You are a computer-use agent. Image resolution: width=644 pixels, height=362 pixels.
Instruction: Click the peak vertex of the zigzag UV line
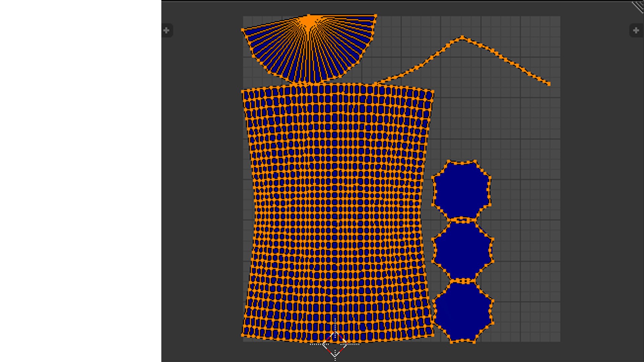pos(463,38)
